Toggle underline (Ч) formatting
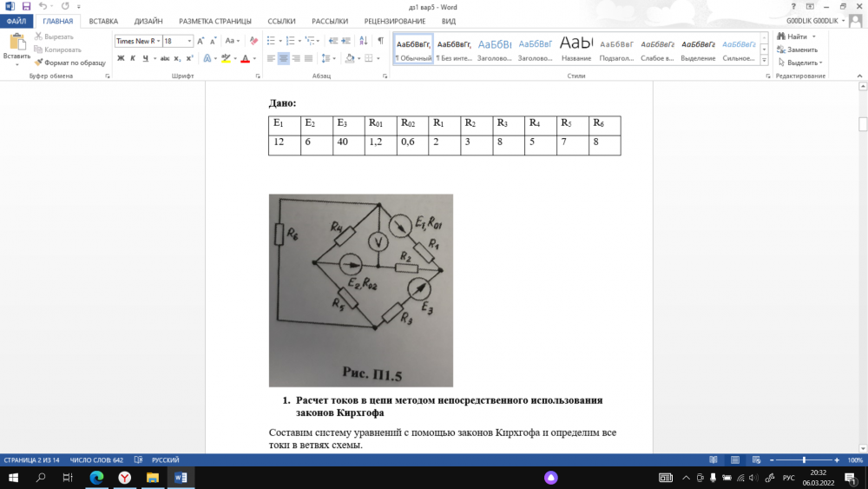Image resolution: width=868 pixels, height=489 pixels. click(146, 58)
